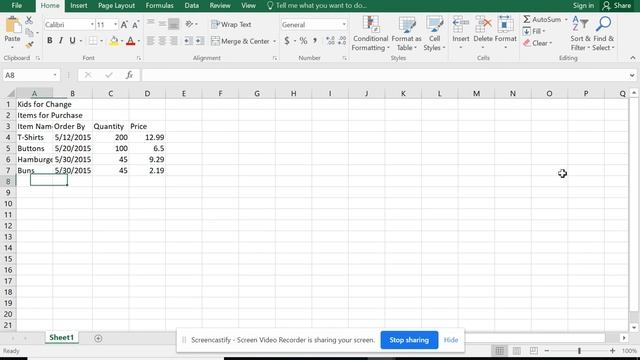Viewport: 640px width, 360px height.
Task: Open Find & Select menu
Action: click(x=603, y=34)
